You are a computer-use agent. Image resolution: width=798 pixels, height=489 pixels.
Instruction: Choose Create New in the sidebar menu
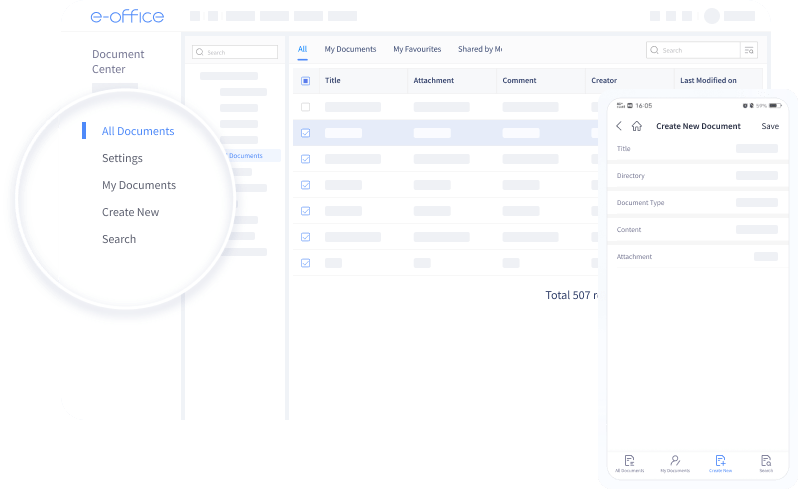tap(130, 212)
